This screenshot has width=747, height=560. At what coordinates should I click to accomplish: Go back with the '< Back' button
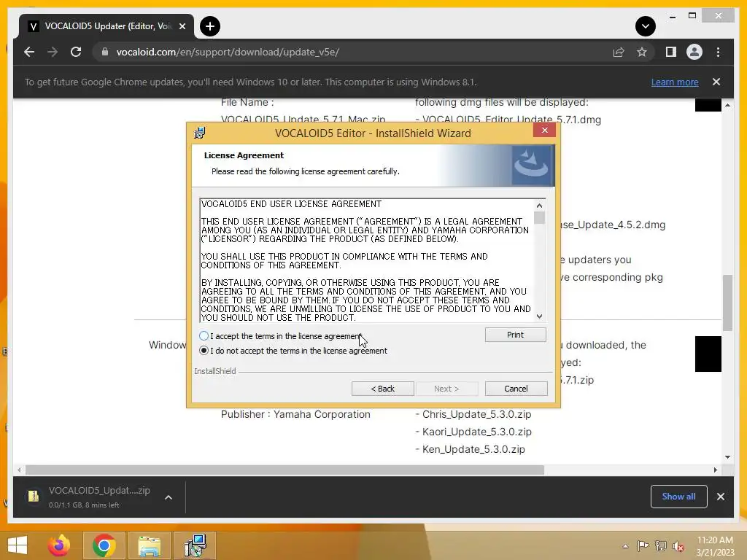pyautogui.click(x=382, y=389)
